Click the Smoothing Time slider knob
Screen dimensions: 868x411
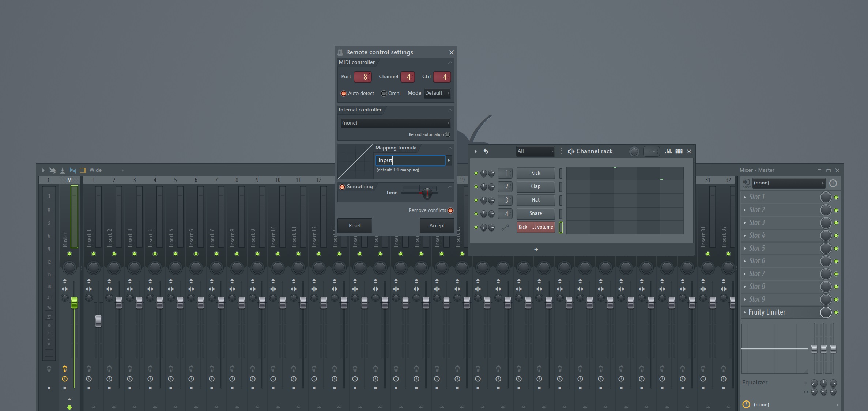[x=427, y=193]
